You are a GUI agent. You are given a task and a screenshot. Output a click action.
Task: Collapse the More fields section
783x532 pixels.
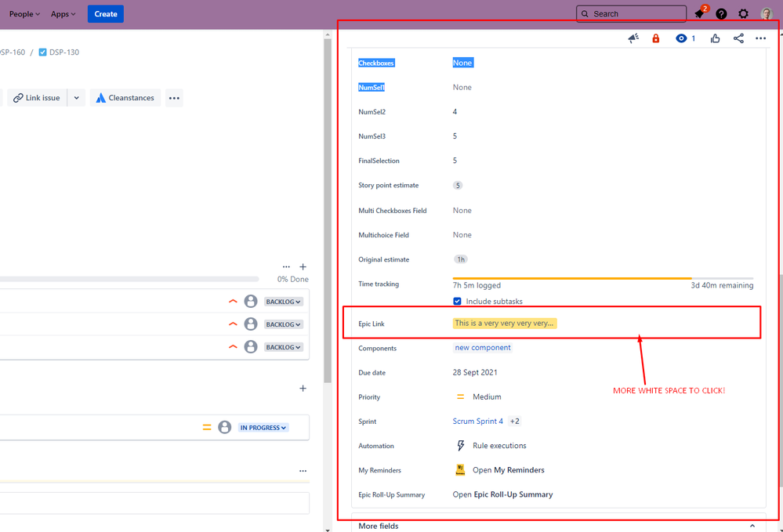click(752, 526)
